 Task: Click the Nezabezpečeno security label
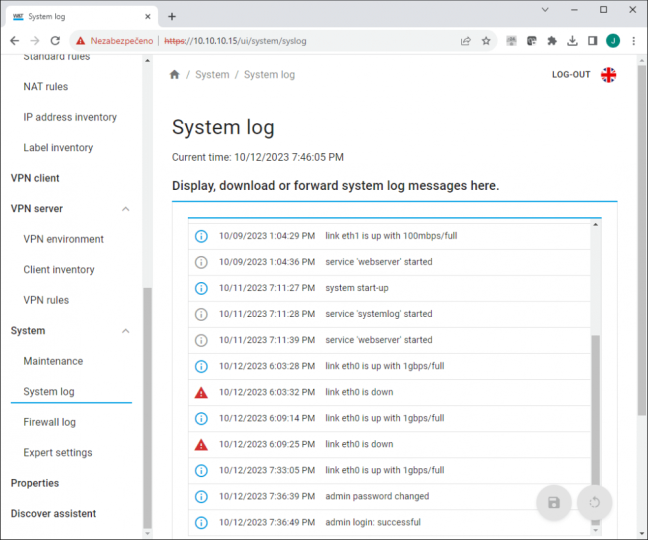point(122,40)
